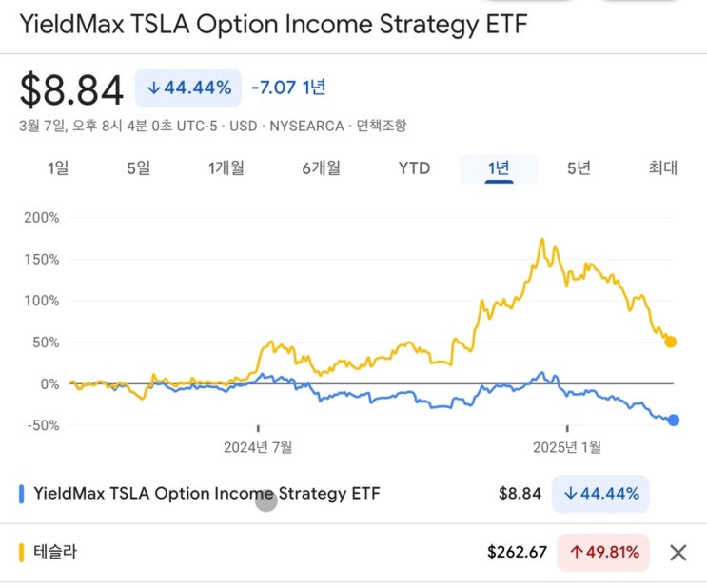The width and height of the screenshot is (707, 588).
Task: Click the ↑49.81% Tesla change badge
Action: tap(603, 552)
